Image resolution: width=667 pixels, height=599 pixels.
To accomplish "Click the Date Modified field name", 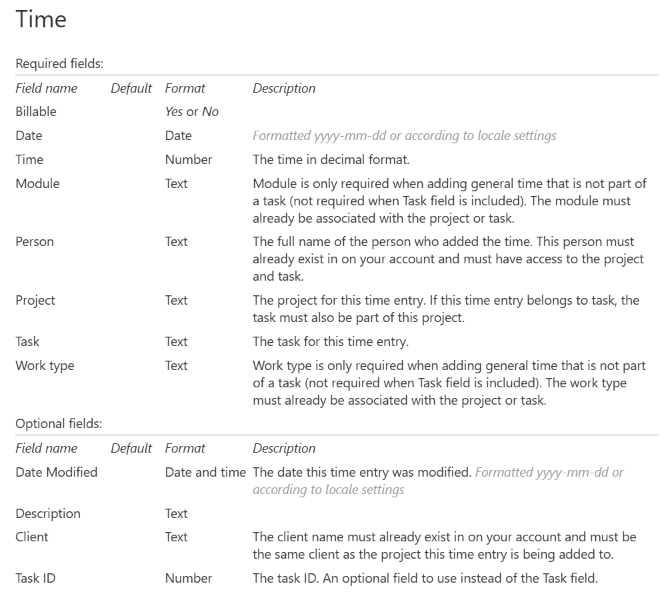I will point(57,472).
